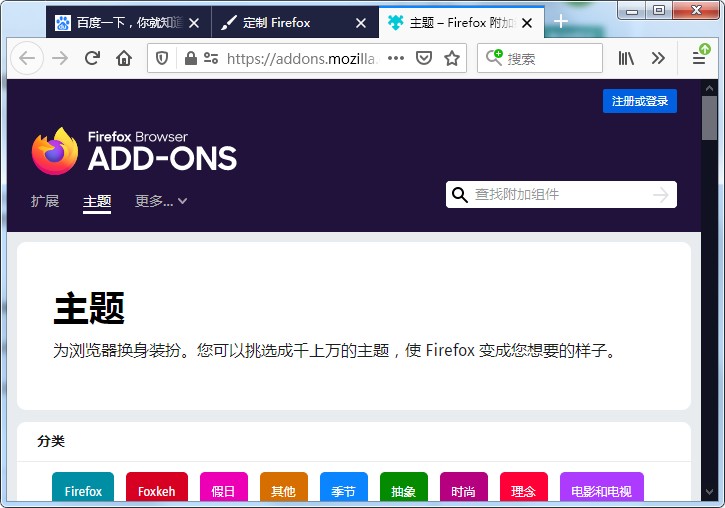725x508 pixels.
Task: Open the site permissions icon
Action: [x=211, y=58]
